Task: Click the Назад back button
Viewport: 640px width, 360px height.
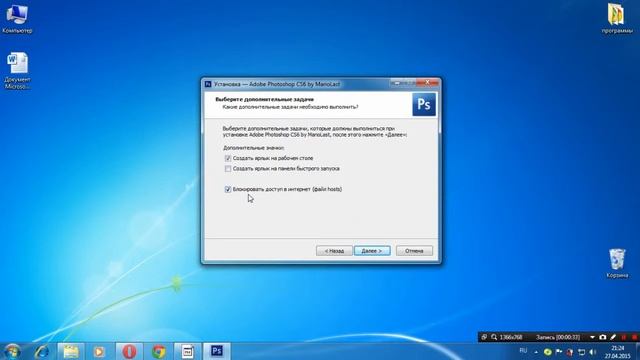Action: point(334,251)
